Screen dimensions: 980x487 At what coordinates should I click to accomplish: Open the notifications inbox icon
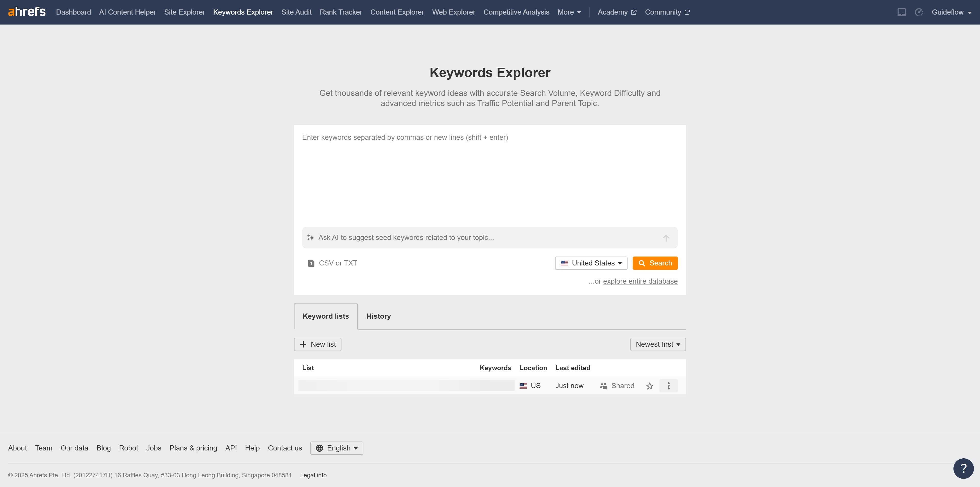click(901, 12)
